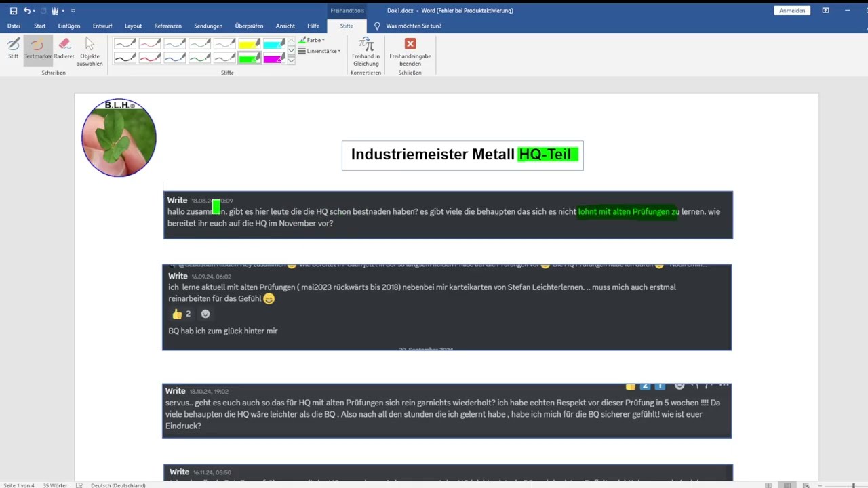Click the chat image starting 'servus.. geht es euch'
This screenshot has height=488, width=868.
tap(447, 411)
